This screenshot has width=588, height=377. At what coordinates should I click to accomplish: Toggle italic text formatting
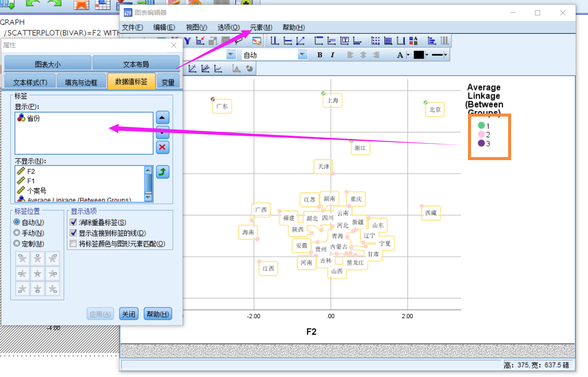pos(332,55)
